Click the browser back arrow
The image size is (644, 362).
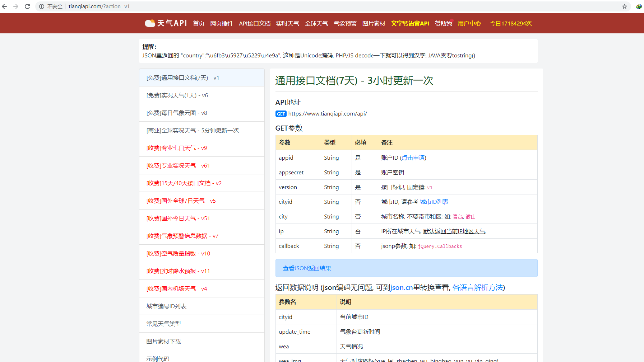(x=5, y=6)
